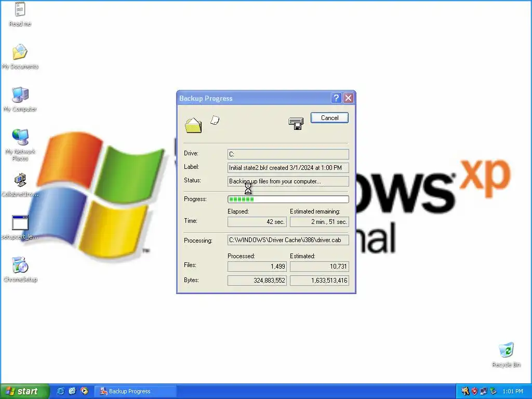Image resolution: width=532 pixels, height=399 pixels.
Task: Activate Backup Progress taskbar button
Action: coord(135,391)
